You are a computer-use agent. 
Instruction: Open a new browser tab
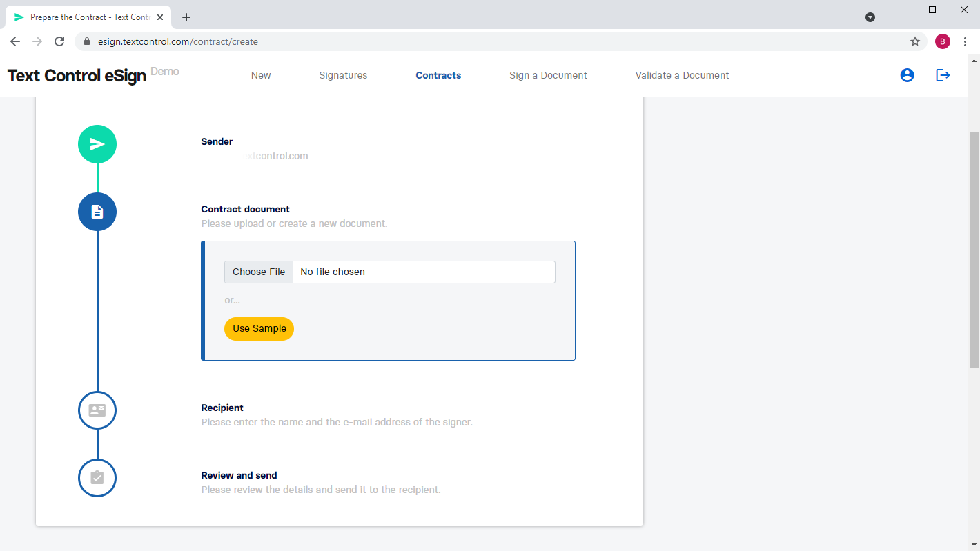(x=186, y=17)
